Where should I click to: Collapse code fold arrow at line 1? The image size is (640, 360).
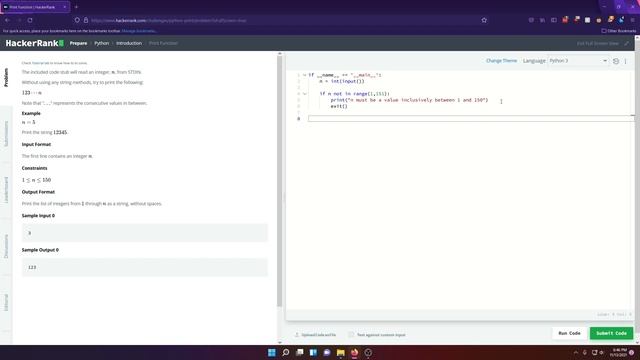pos(304,75)
